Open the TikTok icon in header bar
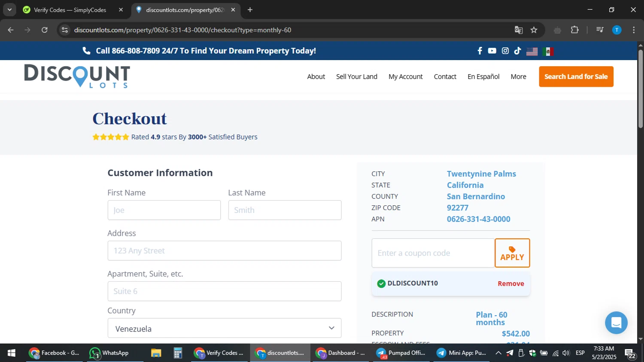 pyautogui.click(x=518, y=51)
